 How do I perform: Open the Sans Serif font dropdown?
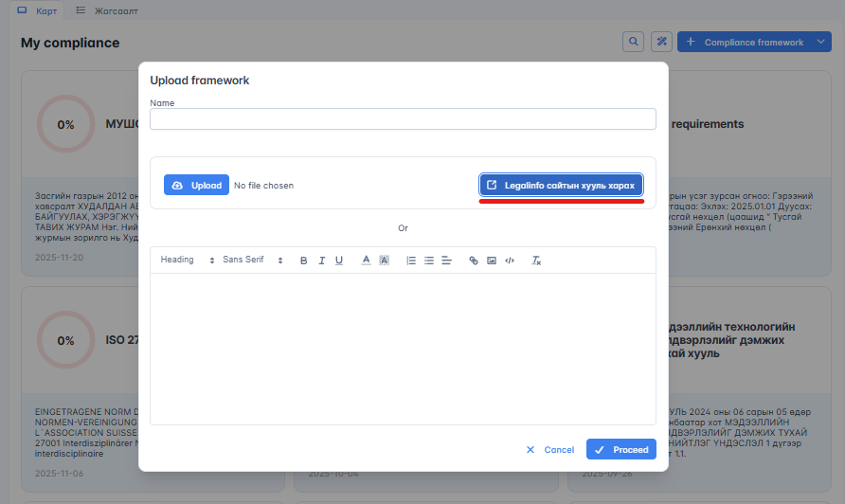(253, 260)
